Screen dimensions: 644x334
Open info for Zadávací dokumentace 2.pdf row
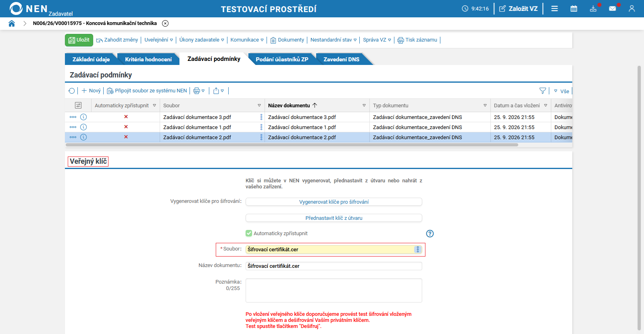pos(83,137)
